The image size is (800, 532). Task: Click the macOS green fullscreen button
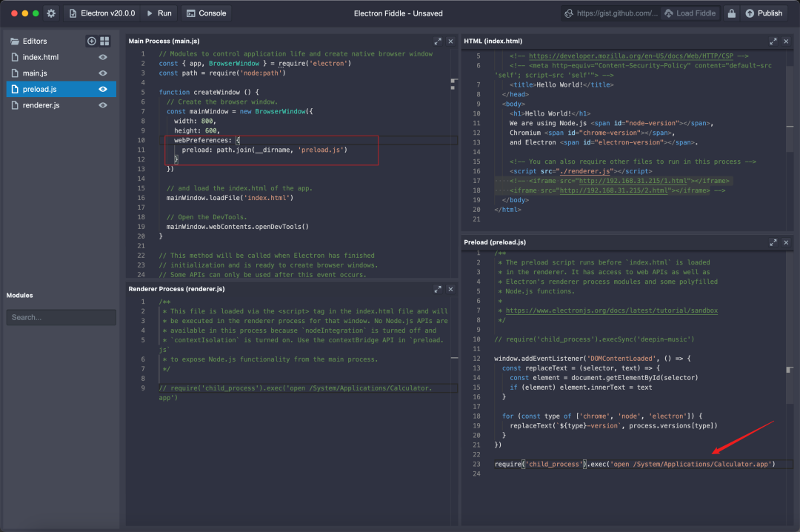(36, 13)
